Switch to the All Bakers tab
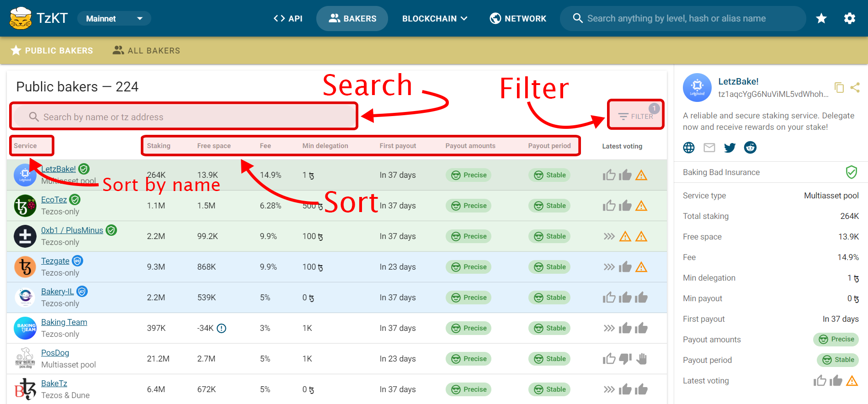Viewport: 868px width, 404px height. click(x=146, y=50)
